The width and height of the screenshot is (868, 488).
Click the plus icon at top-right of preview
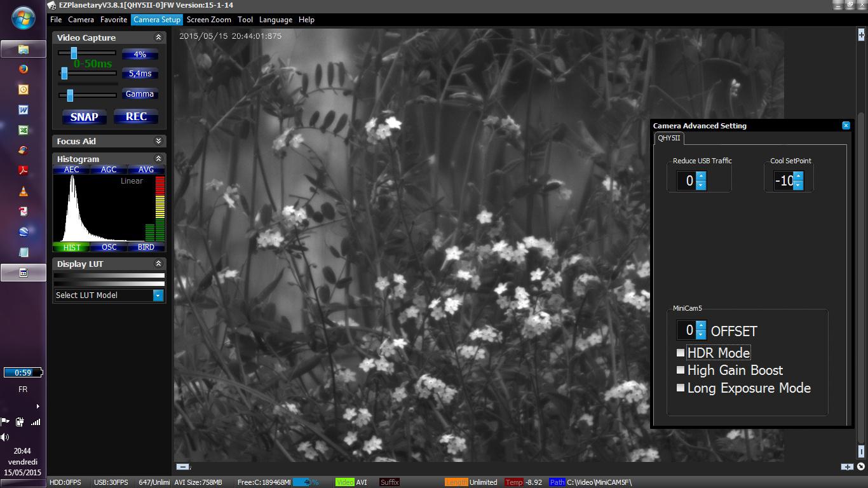click(862, 35)
